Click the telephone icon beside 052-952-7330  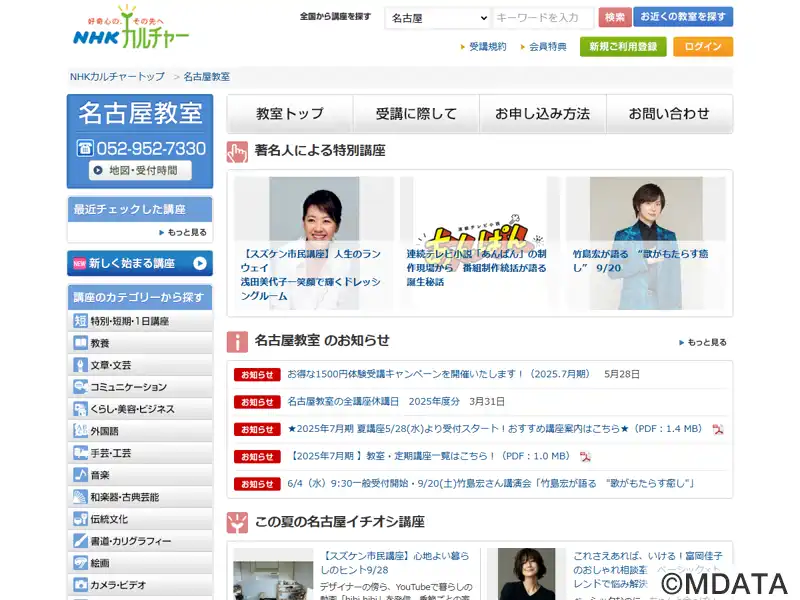point(85,148)
